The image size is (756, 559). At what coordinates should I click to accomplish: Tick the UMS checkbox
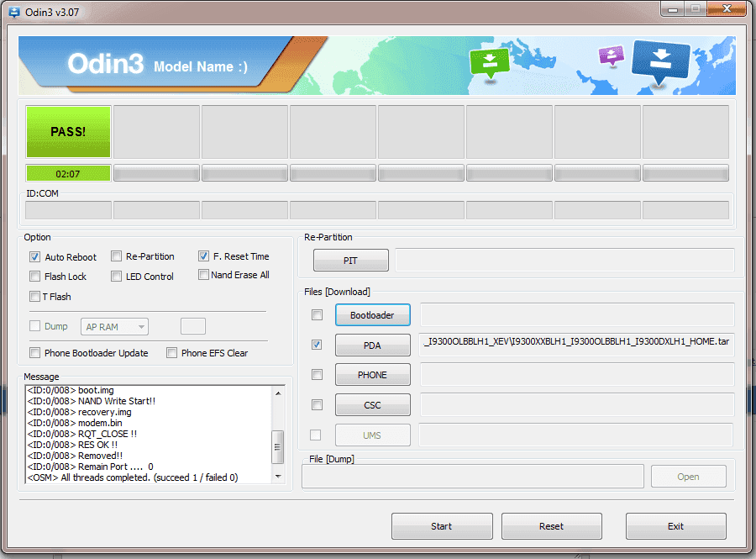(x=315, y=435)
